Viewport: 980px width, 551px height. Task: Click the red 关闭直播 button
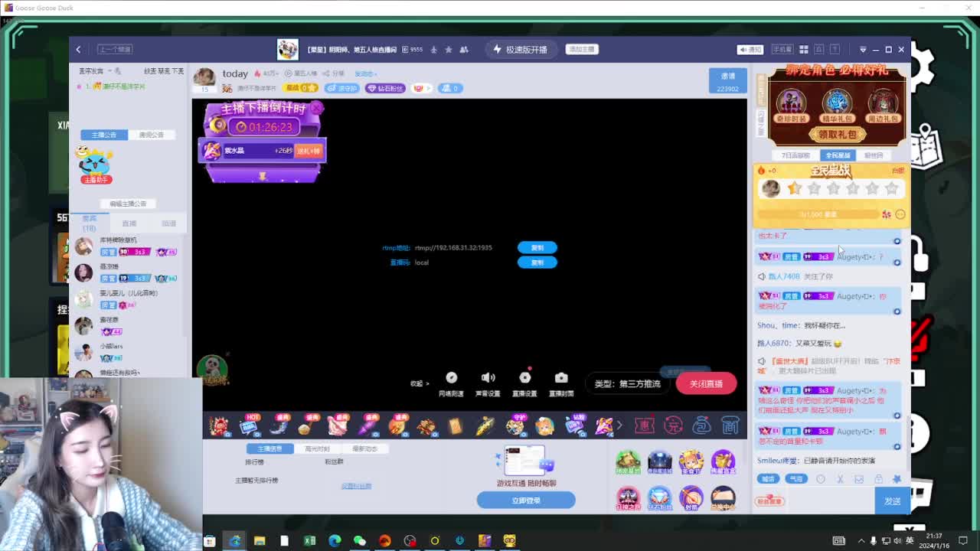click(706, 383)
